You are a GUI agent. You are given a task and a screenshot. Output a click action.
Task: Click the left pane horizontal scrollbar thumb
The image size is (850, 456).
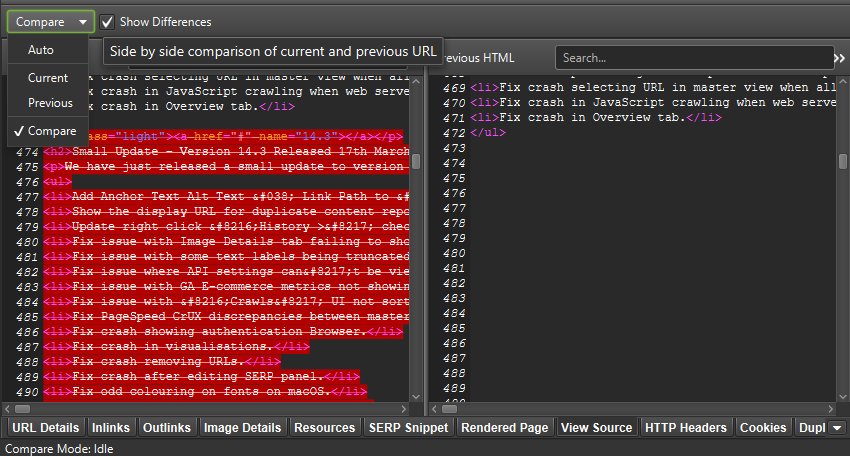[22, 409]
